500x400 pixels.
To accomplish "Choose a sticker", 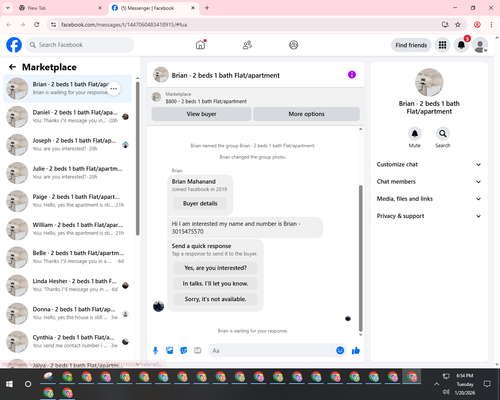I will pyautogui.click(x=184, y=350).
